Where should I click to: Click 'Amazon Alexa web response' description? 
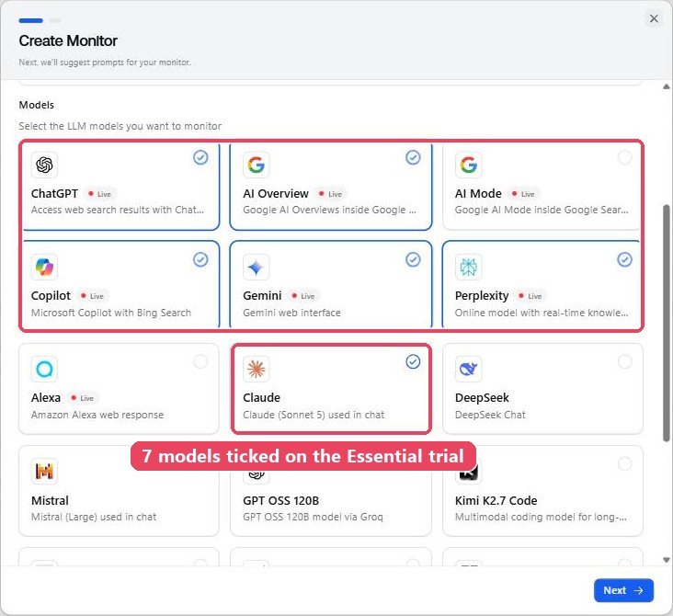97,415
